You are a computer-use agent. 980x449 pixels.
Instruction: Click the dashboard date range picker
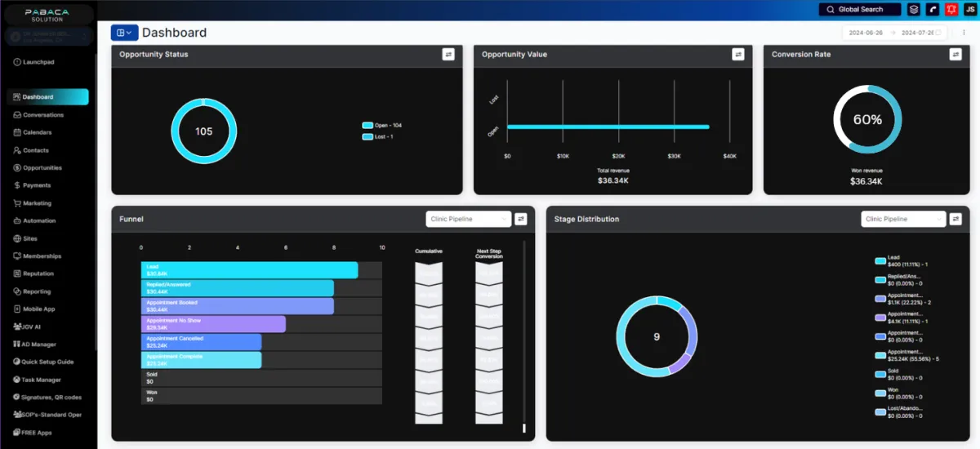click(x=896, y=33)
